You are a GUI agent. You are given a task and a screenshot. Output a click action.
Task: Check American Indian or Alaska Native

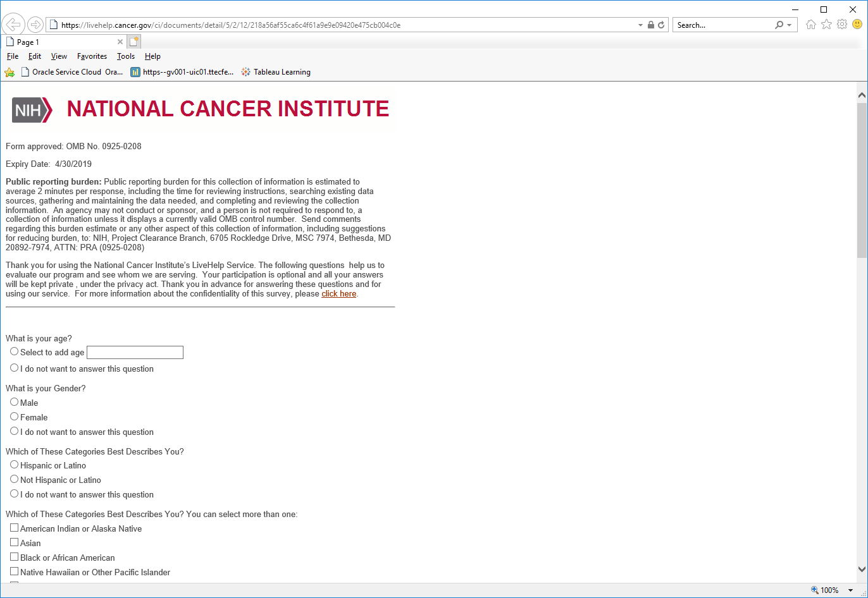[x=15, y=528]
